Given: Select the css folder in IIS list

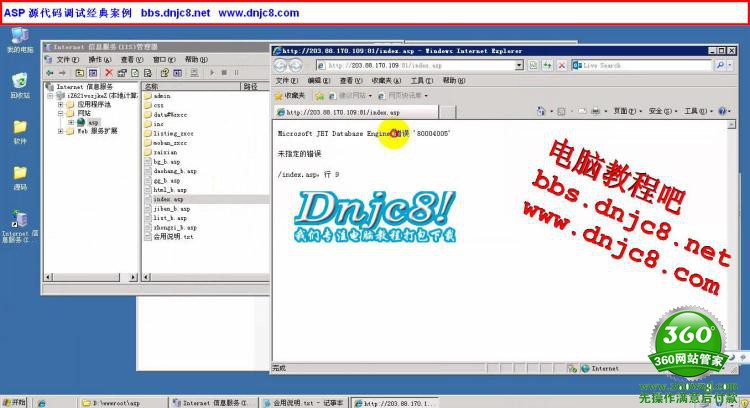Looking at the screenshot, I should point(154,105).
